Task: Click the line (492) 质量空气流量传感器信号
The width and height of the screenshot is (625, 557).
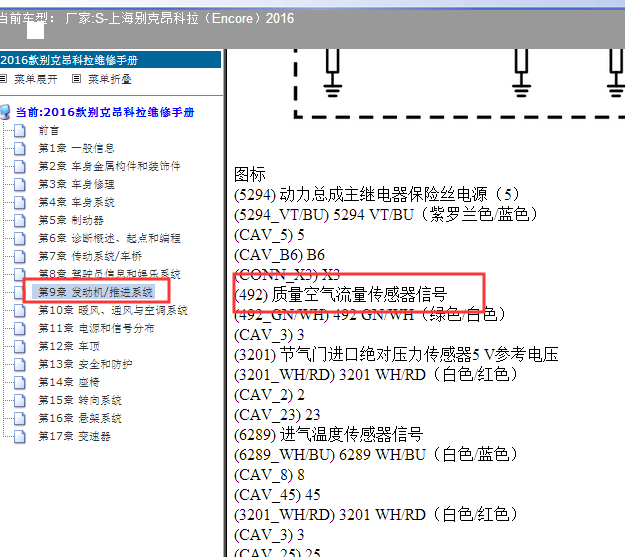Action: [340, 294]
